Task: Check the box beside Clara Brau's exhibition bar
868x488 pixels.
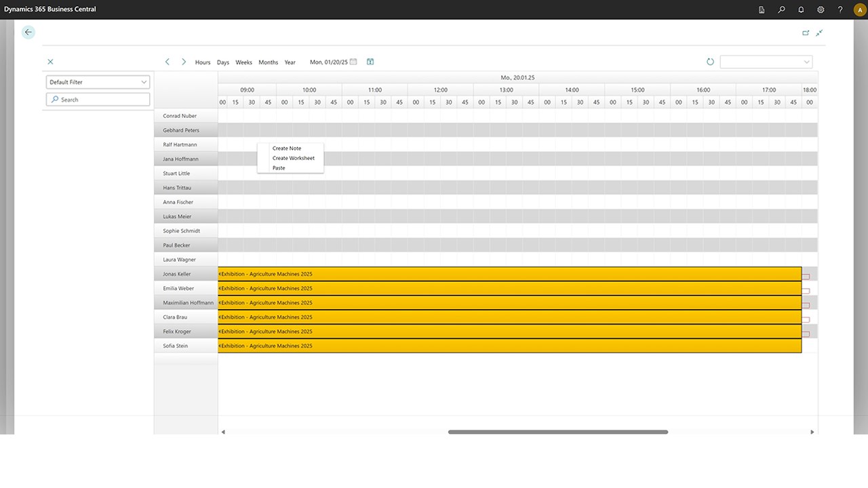Action: tap(805, 319)
